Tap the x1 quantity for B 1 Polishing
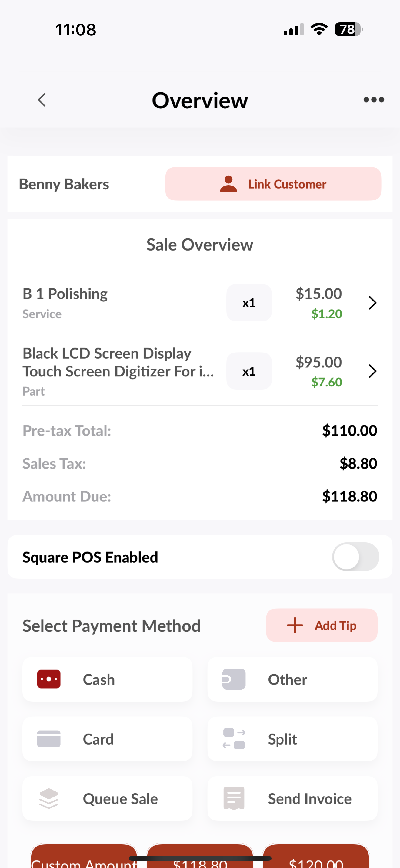The image size is (400, 868). [x=249, y=303]
